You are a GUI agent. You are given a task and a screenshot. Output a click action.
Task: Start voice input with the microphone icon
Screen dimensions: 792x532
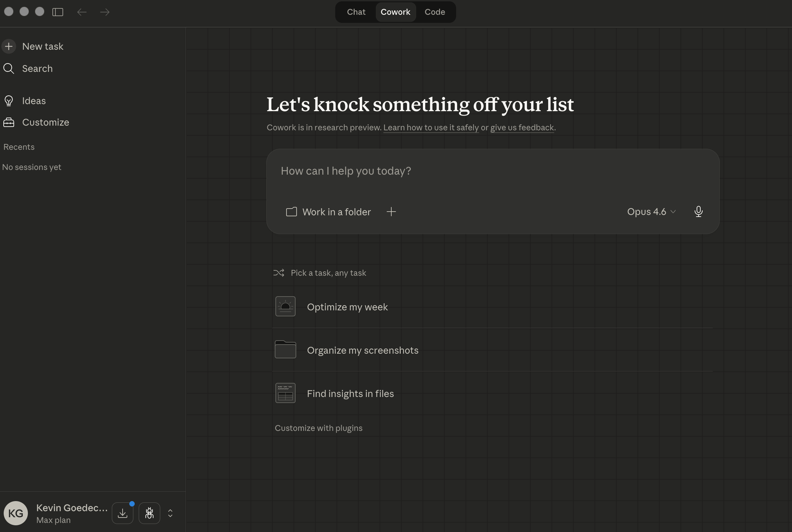(698, 211)
